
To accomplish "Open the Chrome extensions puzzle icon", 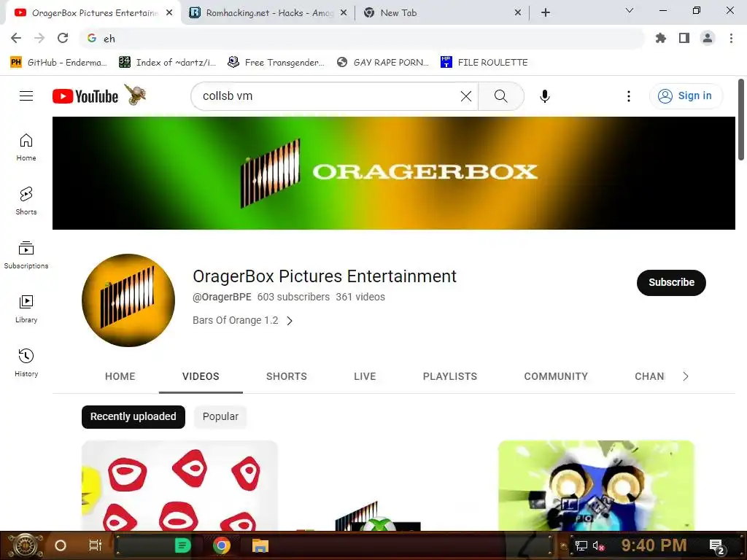I will 661,38.
